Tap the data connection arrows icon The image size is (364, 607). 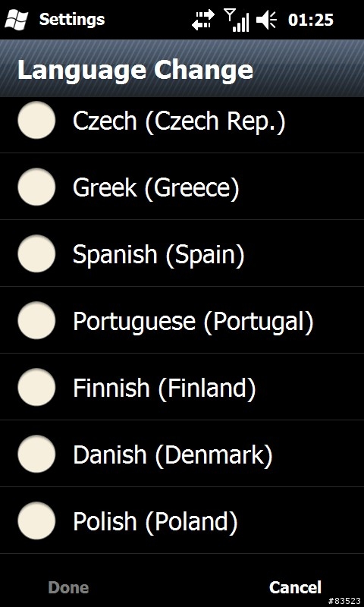203,20
